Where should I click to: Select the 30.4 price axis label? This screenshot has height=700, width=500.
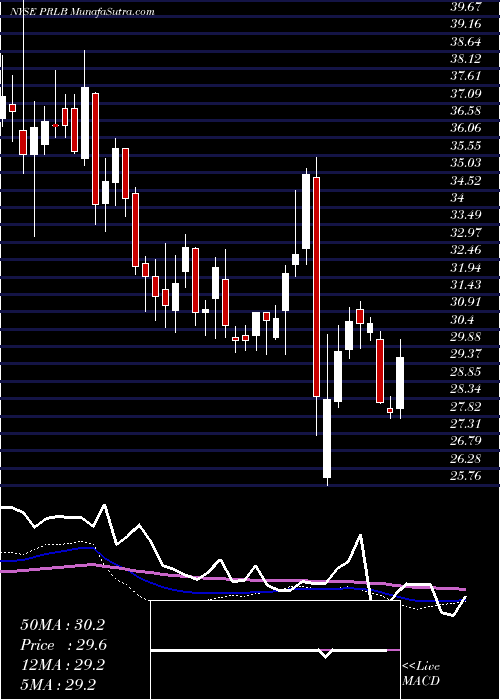click(462, 319)
